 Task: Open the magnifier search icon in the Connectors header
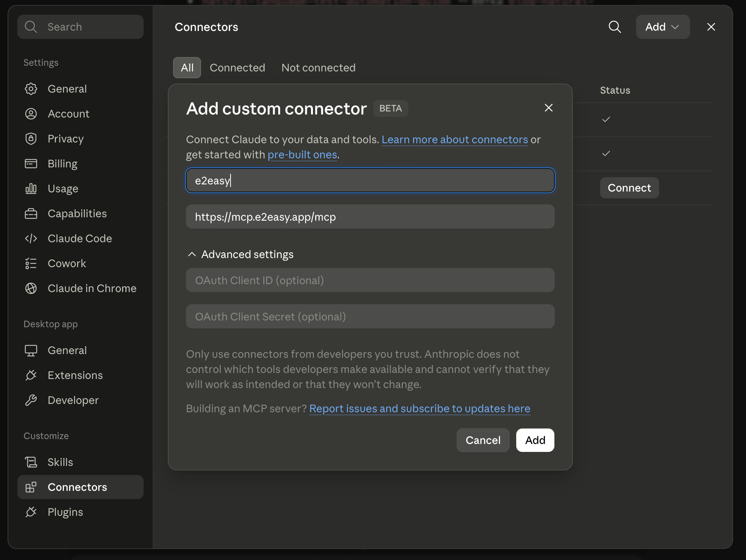pos(614,27)
